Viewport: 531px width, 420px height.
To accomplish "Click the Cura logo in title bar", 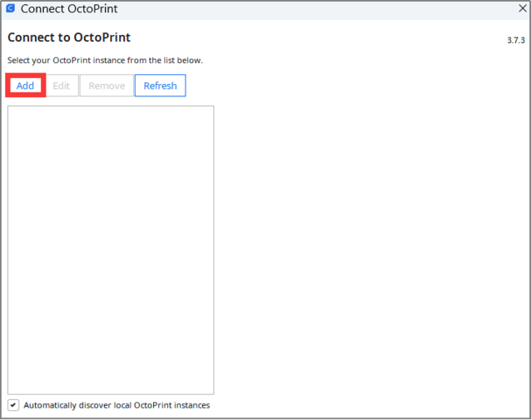I will (10, 9).
